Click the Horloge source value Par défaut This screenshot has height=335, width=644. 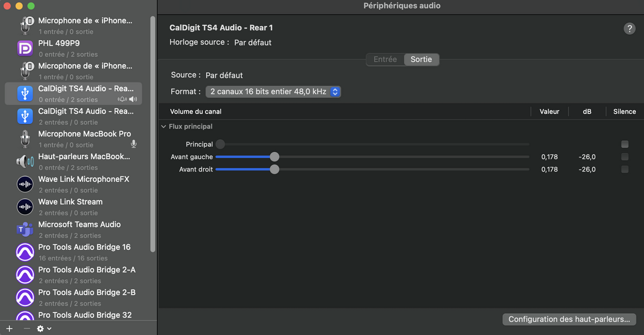coord(253,42)
